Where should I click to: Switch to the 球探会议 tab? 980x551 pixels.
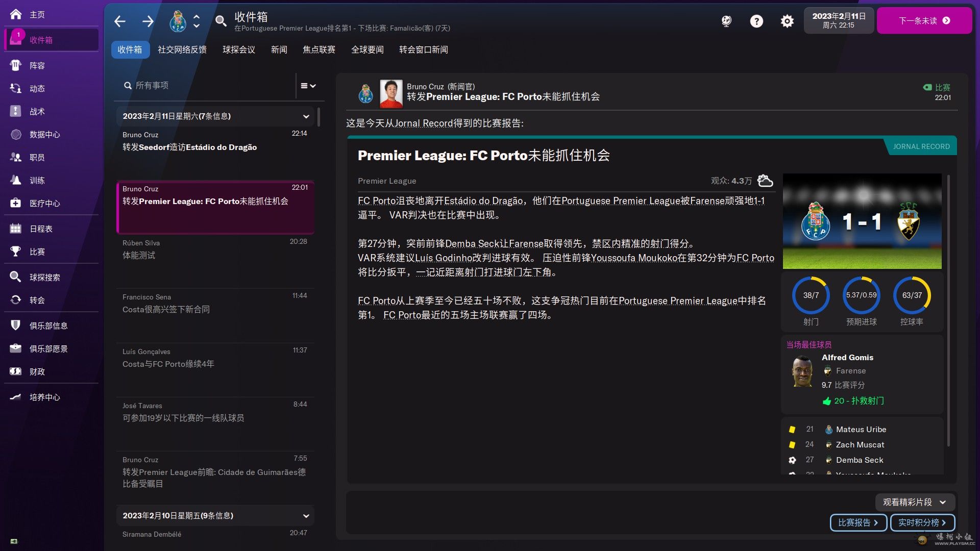pos(239,49)
